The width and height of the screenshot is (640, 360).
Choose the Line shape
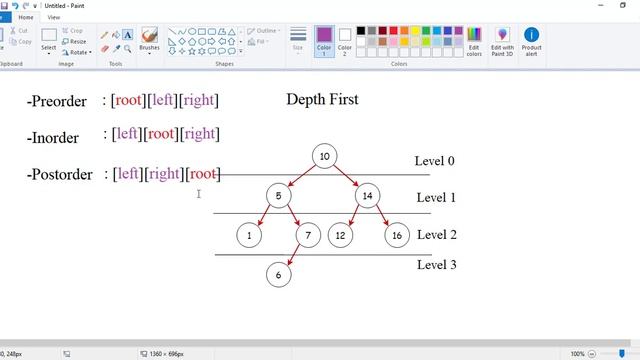[172, 31]
